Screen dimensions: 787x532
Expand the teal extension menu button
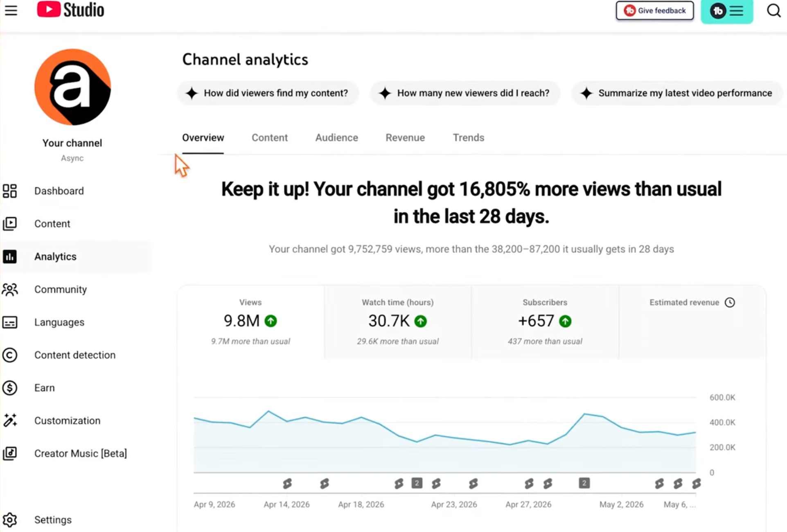point(727,11)
